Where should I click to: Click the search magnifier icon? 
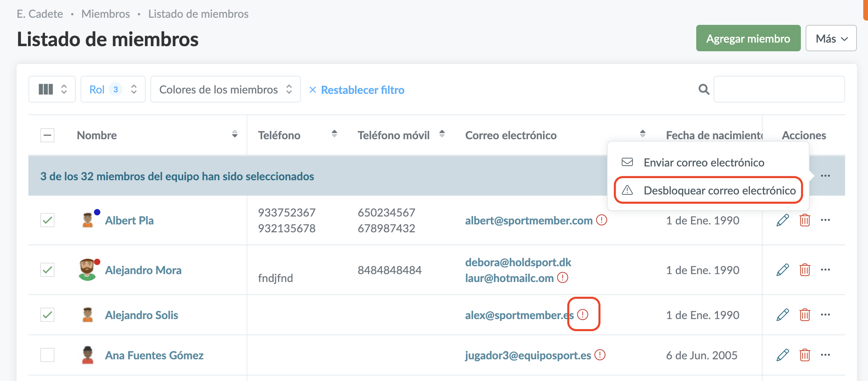[x=704, y=90]
